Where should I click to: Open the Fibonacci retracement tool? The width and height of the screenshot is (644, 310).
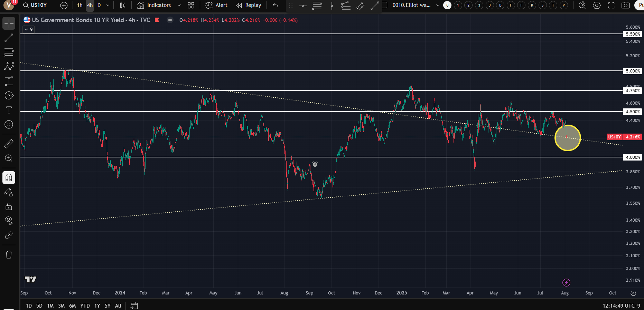[x=9, y=52]
